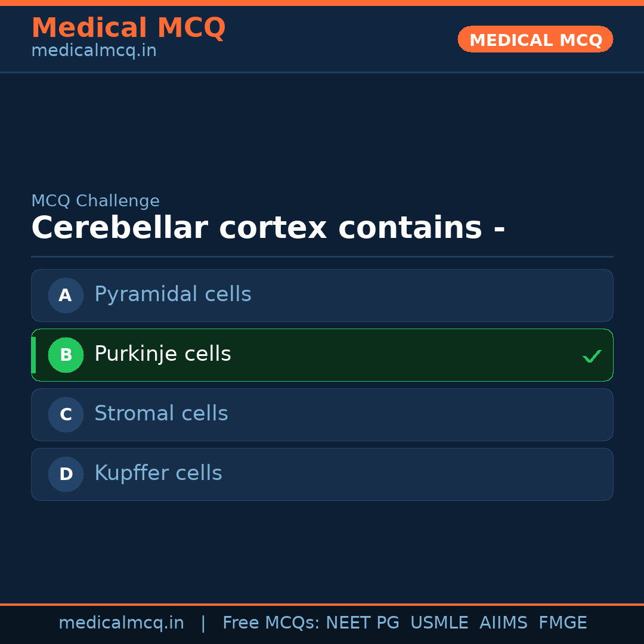Select the Pyramidal cells answer text
The width and height of the screenshot is (644, 644).
point(172,295)
